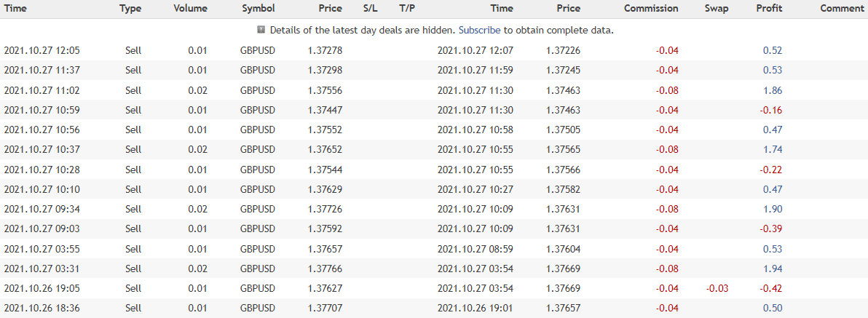Click the S/L column header

369,8
